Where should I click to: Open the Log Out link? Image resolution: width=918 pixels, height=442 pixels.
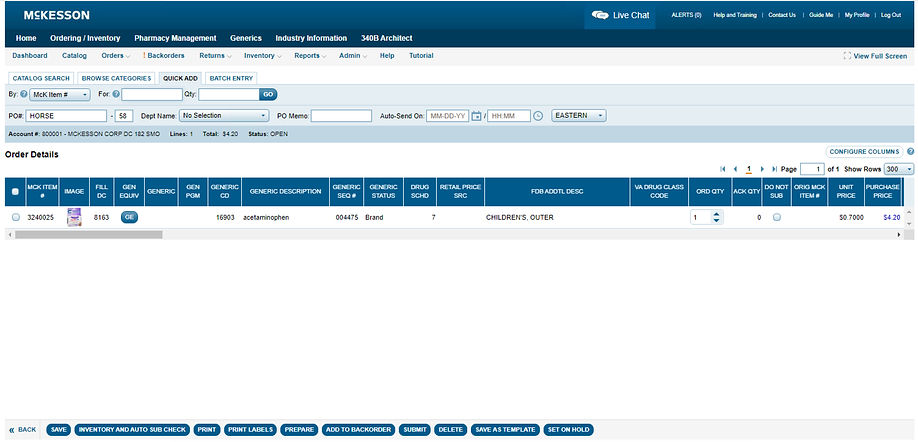point(891,15)
